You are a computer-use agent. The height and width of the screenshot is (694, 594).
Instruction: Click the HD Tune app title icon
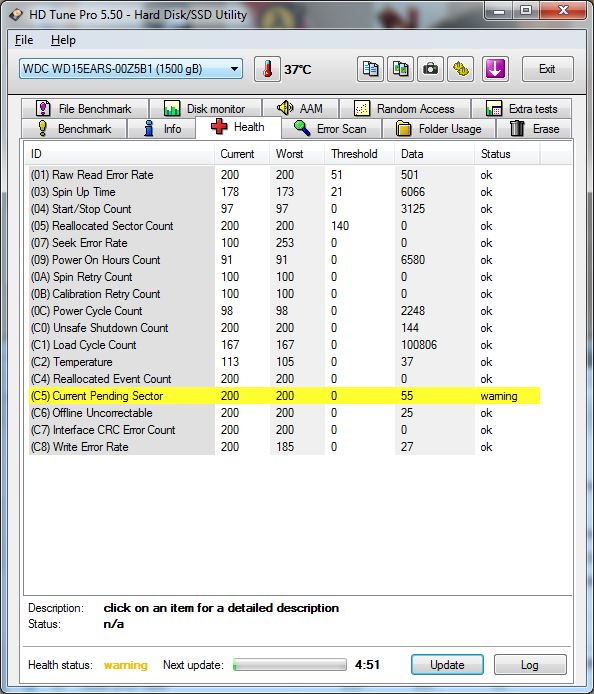(x=16, y=15)
